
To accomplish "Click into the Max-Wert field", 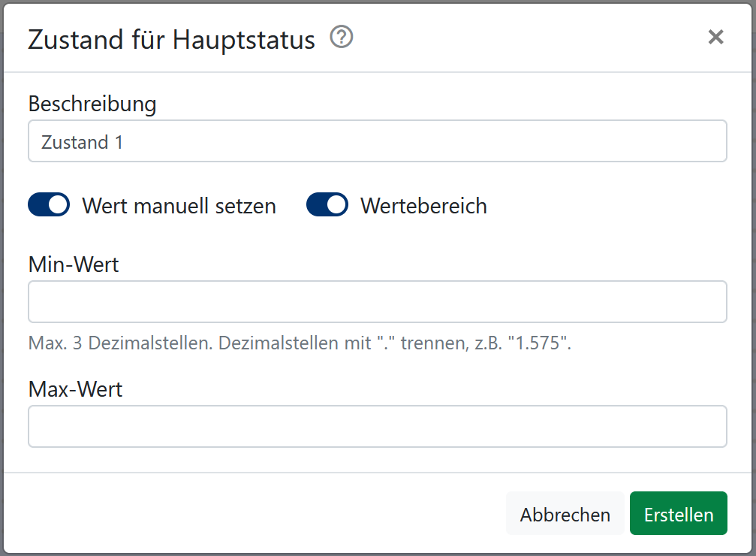I will pyautogui.click(x=378, y=427).
